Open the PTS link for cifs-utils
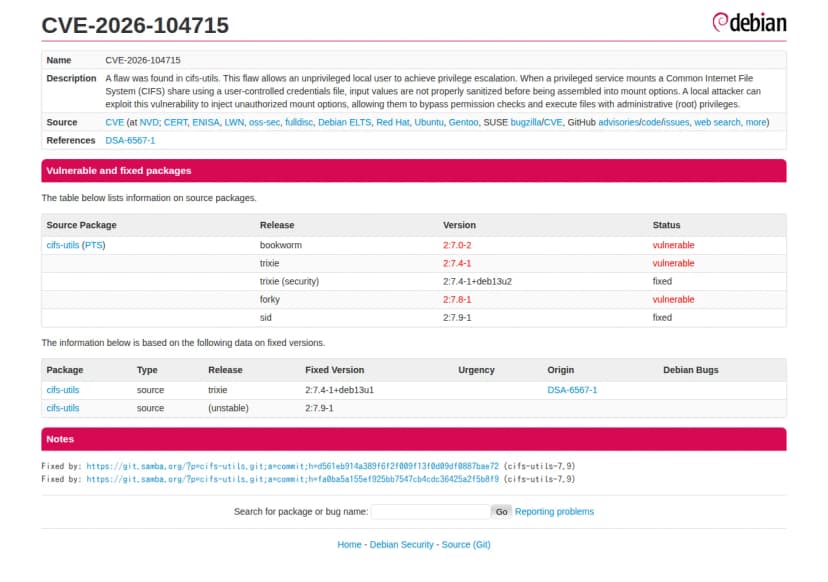Screen dimensions: 828x582 point(94,245)
